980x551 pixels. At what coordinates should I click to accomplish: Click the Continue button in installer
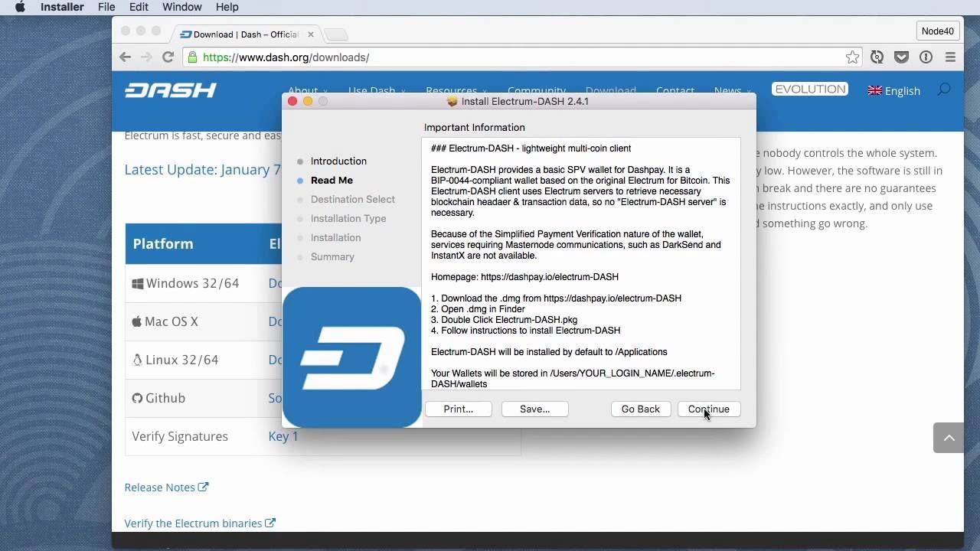coord(709,409)
